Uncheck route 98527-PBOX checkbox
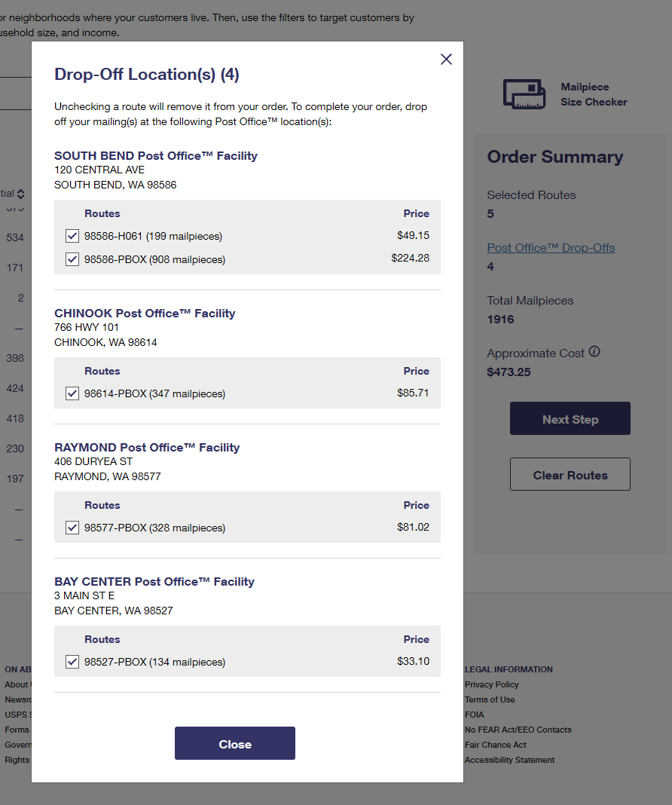Viewport: 672px width, 805px height. pos(72,662)
